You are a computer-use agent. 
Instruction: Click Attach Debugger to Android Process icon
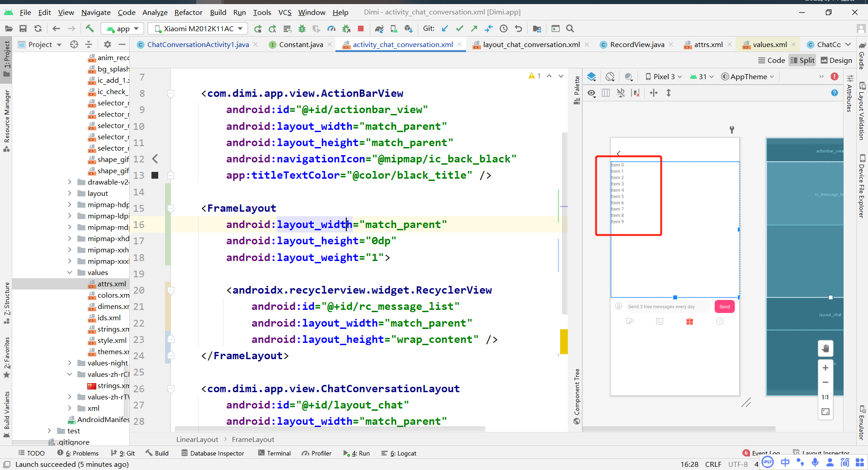346,28
